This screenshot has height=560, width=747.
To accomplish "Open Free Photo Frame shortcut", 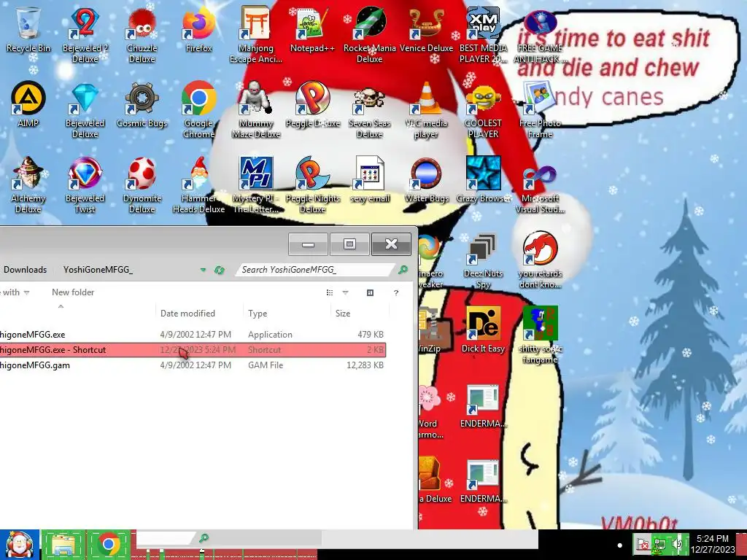I will [541, 109].
